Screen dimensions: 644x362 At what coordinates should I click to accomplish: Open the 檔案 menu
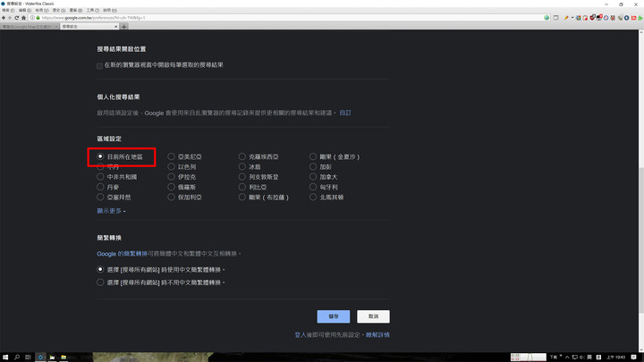(x=8, y=10)
